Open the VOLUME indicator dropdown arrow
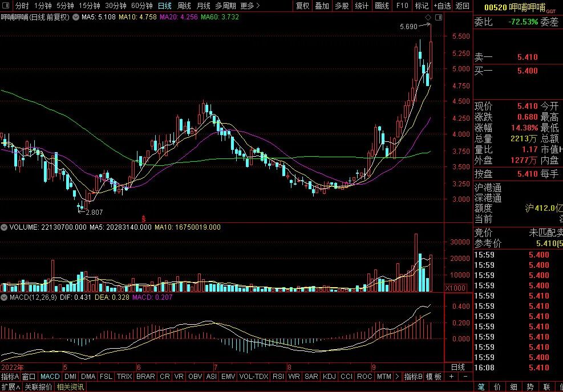 coord(4,227)
